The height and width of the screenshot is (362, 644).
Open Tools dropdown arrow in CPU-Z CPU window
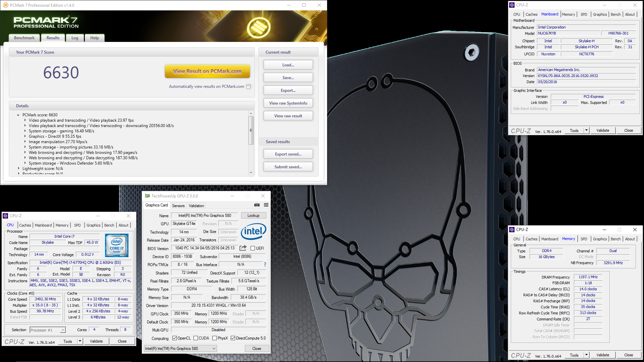click(x=80, y=341)
